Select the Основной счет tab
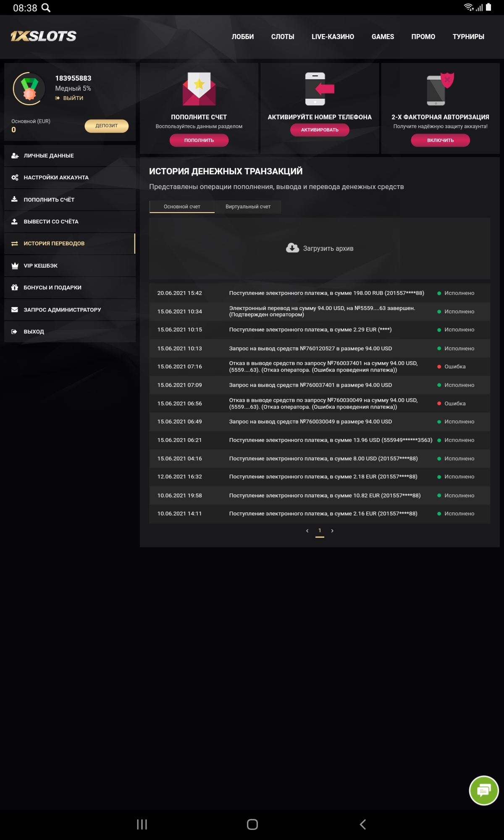This screenshot has height=840, width=504. pyautogui.click(x=182, y=207)
